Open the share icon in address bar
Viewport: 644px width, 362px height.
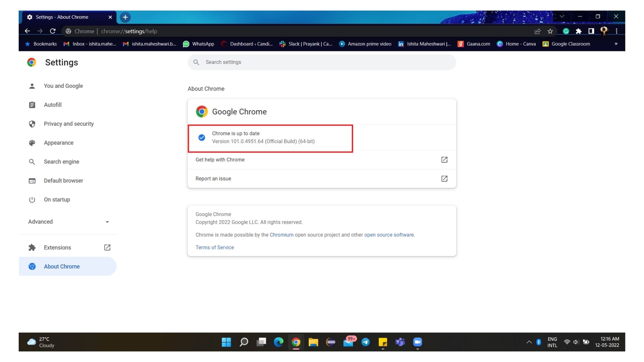pyautogui.click(x=537, y=31)
